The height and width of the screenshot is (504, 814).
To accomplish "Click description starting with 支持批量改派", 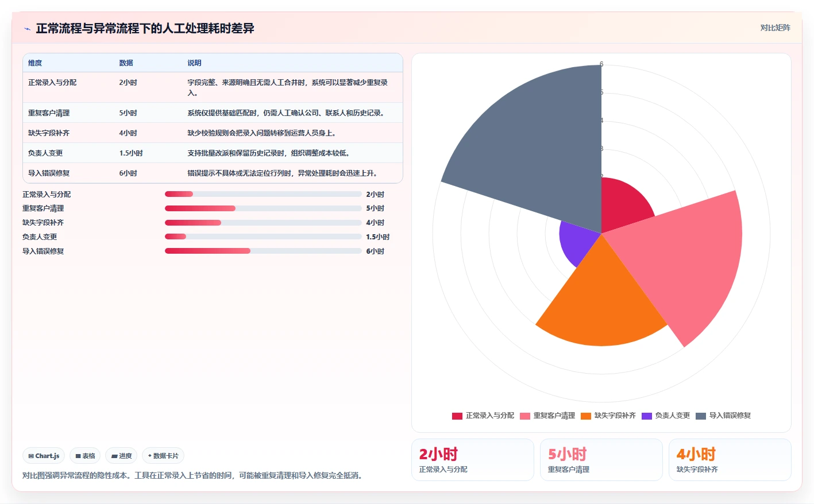I will click(269, 153).
